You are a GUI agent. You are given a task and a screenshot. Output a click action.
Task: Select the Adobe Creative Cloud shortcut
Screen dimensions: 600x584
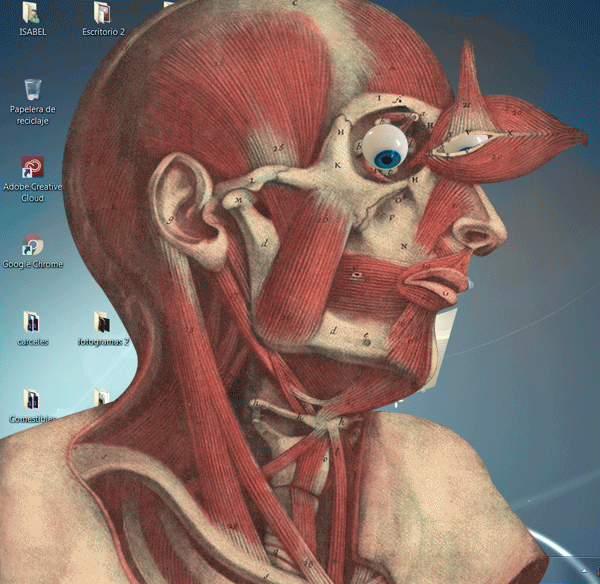coord(33,167)
